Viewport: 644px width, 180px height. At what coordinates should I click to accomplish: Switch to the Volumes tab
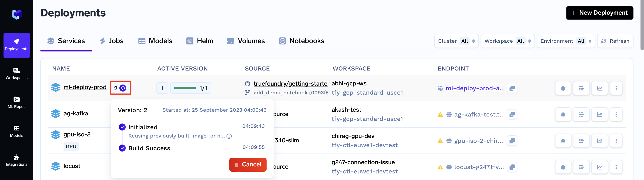tap(246, 41)
